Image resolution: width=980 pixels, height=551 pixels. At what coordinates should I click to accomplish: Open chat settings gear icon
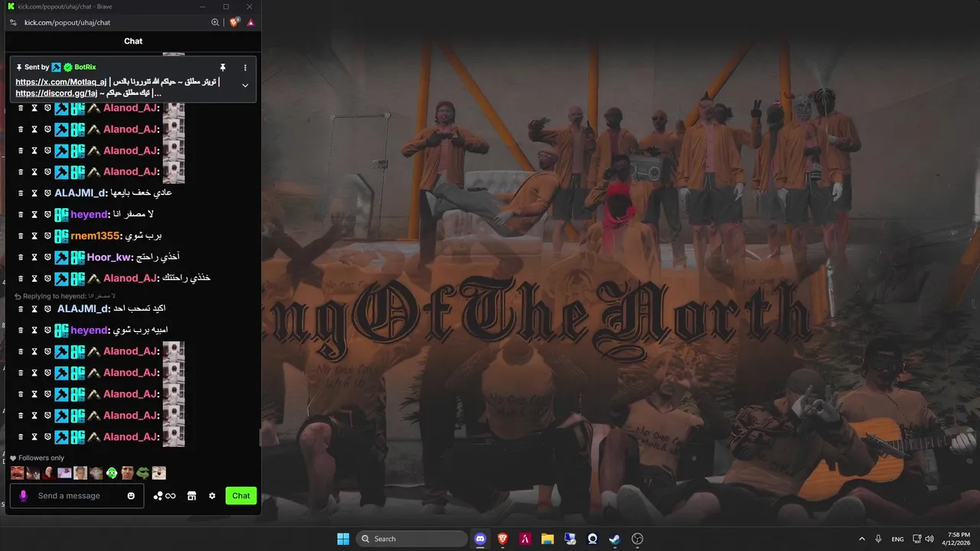(x=212, y=496)
